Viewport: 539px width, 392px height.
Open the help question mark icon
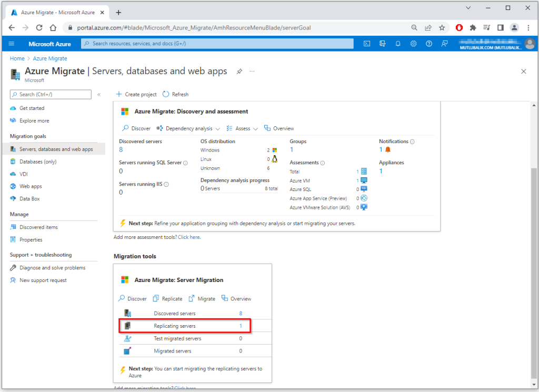click(x=428, y=44)
